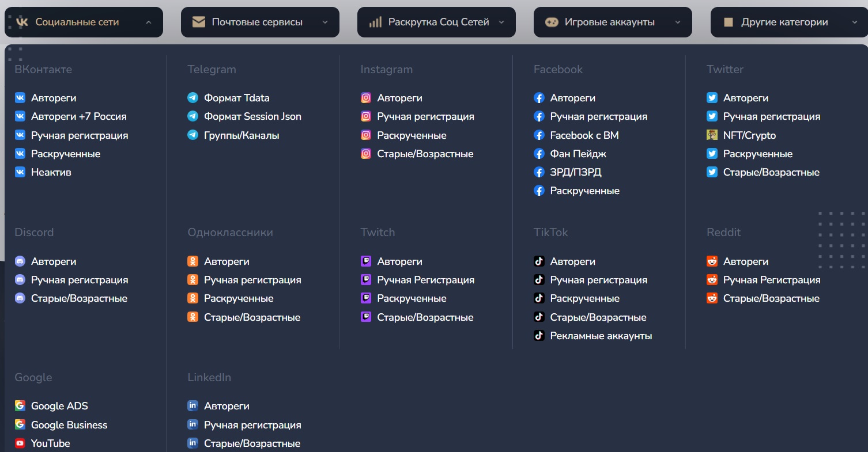Screen dimensions: 868x452
Task: Collapse Социальные сети via chevron
Action: click(x=149, y=22)
